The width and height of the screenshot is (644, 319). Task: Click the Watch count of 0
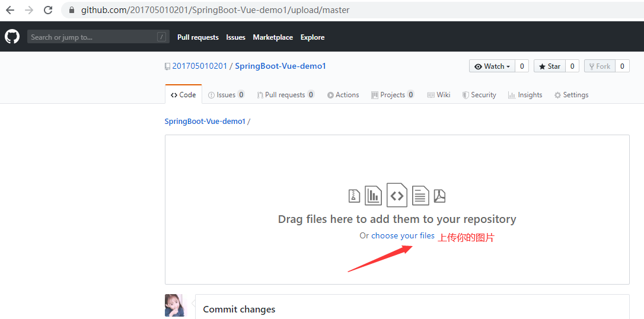(522, 66)
